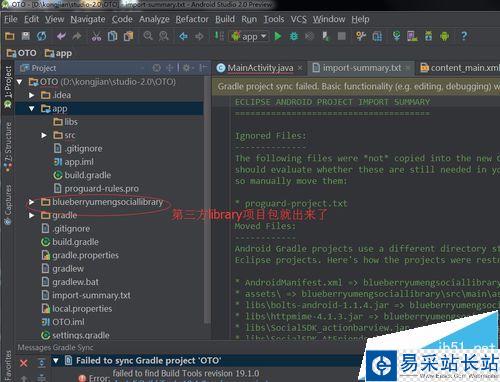This screenshot has width=500, height=382.
Task: Open Help with the question mark icon
Action: tap(464, 36)
